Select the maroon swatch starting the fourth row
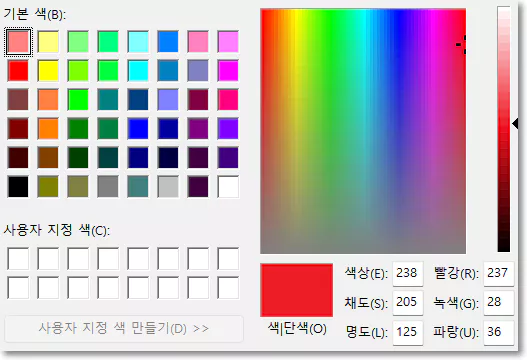The width and height of the screenshot is (527, 360). pos(18,128)
